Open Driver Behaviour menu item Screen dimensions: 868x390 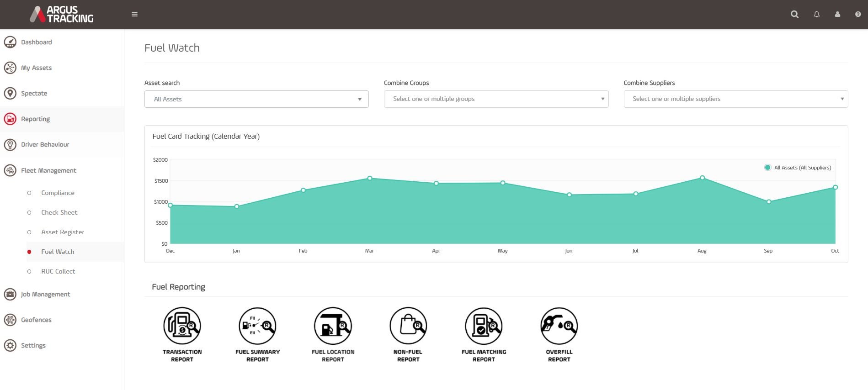[45, 144]
